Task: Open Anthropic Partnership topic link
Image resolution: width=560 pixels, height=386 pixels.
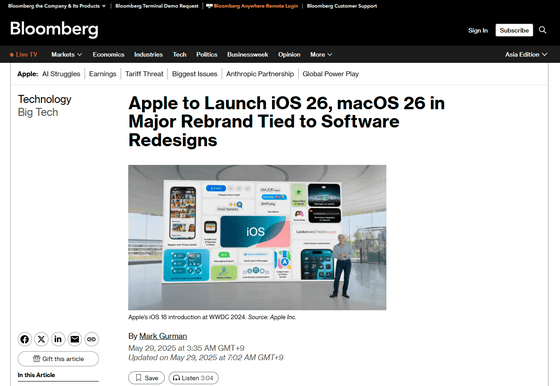Action: 260,74
